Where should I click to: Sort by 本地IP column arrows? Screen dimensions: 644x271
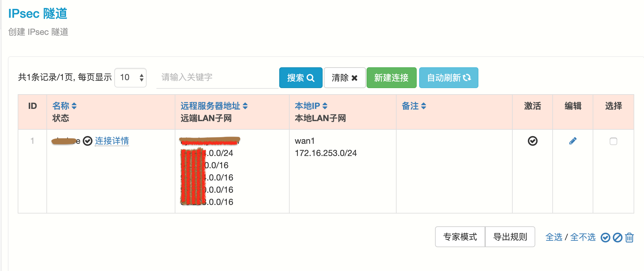click(x=325, y=106)
